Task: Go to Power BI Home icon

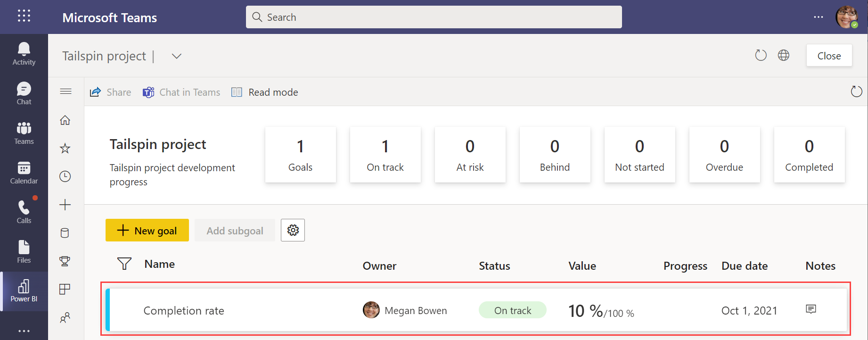Action: tap(65, 120)
